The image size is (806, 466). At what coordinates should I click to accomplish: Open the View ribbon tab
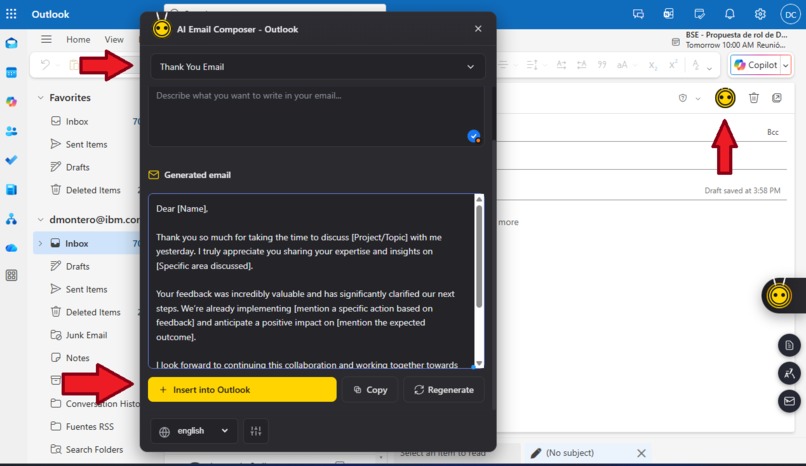[114, 39]
